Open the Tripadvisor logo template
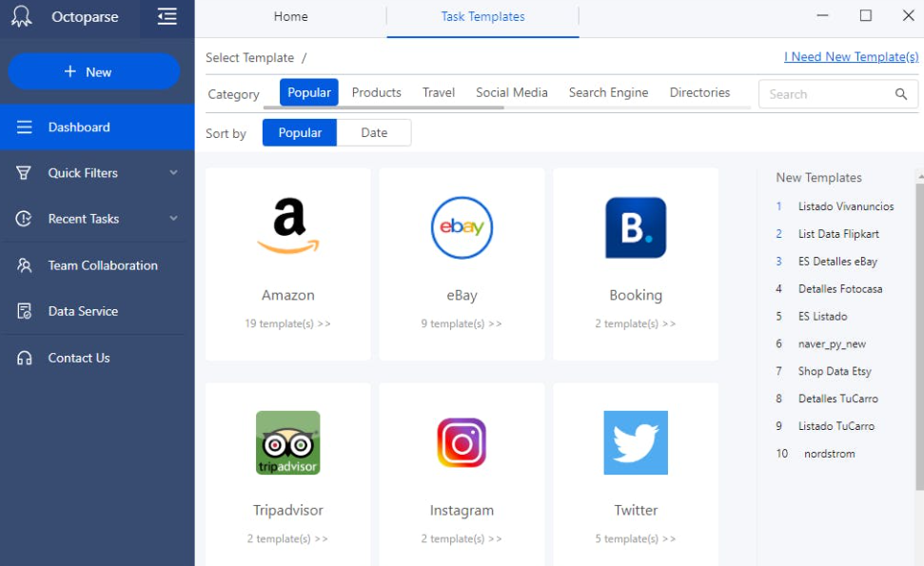This screenshot has height=566, width=924. point(288,443)
